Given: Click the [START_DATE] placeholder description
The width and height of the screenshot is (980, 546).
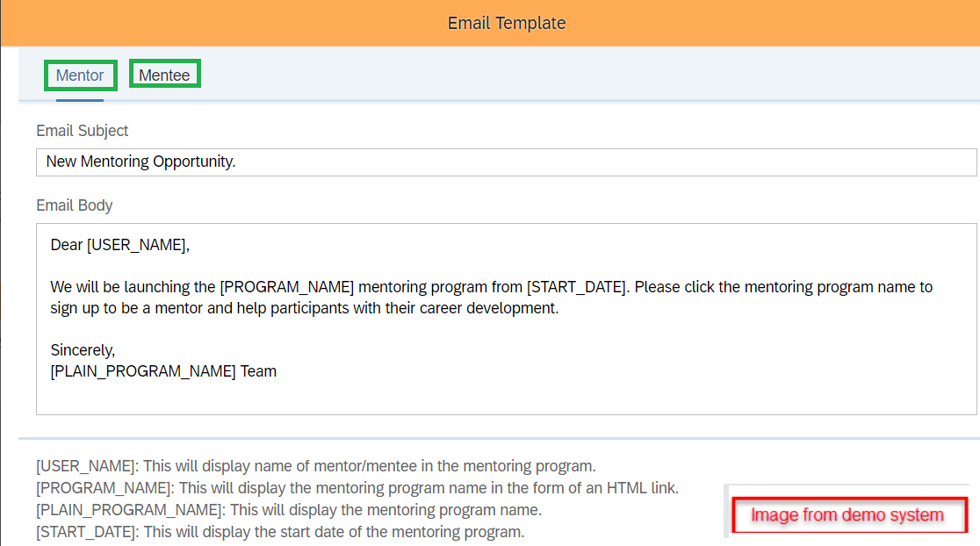Looking at the screenshot, I should pyautogui.click(x=280, y=532).
